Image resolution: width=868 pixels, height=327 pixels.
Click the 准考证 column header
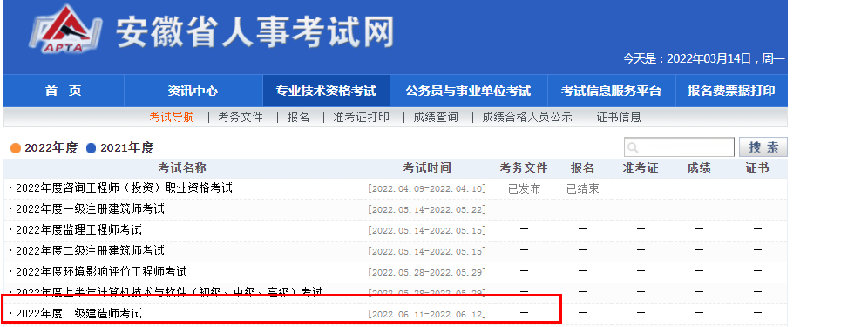(641, 168)
